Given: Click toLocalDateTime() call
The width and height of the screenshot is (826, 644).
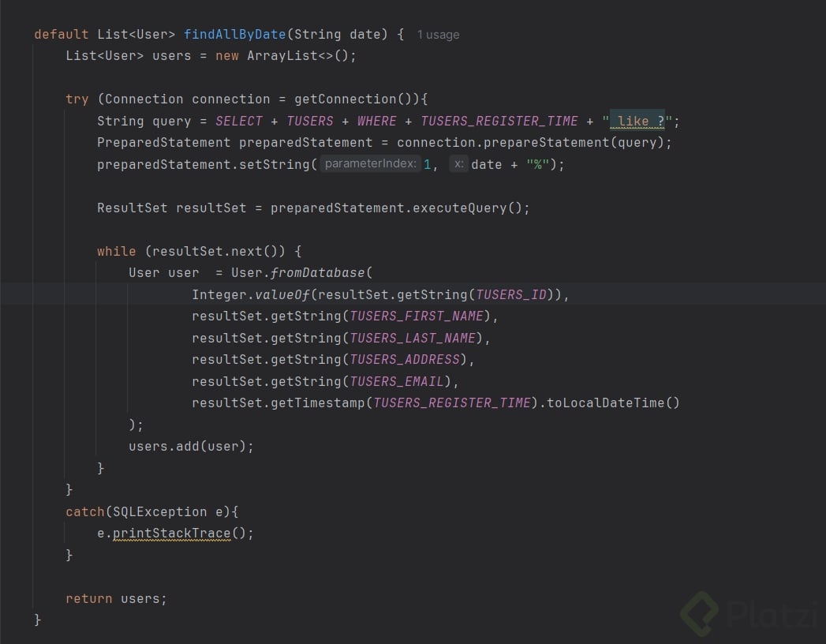Looking at the screenshot, I should 613,403.
